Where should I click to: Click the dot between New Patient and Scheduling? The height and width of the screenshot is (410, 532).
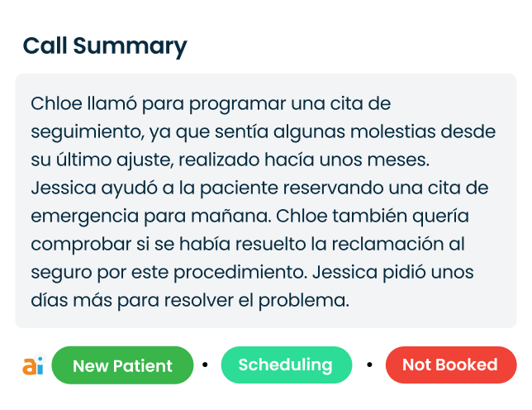point(204,365)
